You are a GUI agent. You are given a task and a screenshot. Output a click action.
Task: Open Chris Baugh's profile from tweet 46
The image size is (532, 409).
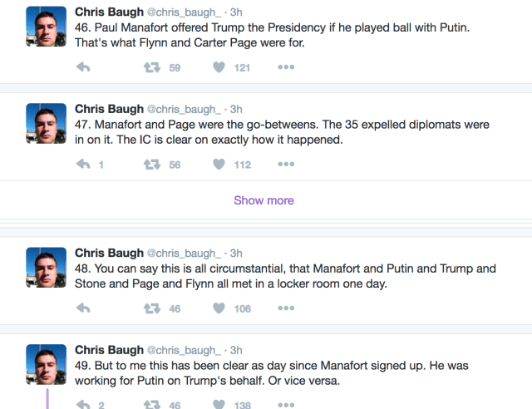108,12
